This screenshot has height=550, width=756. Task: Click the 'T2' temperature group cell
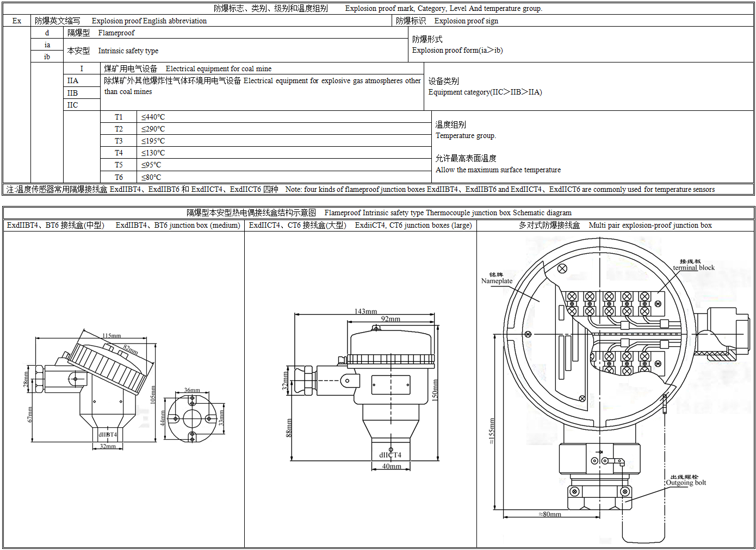tap(119, 129)
